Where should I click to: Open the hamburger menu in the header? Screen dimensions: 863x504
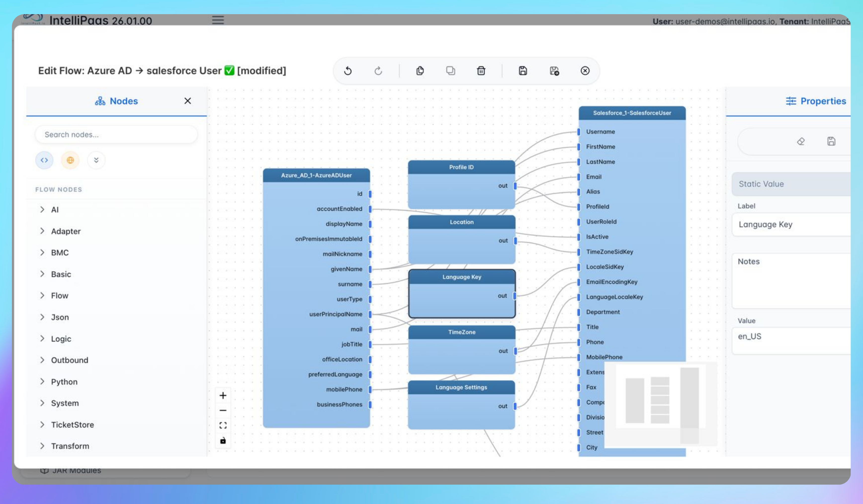tap(218, 20)
